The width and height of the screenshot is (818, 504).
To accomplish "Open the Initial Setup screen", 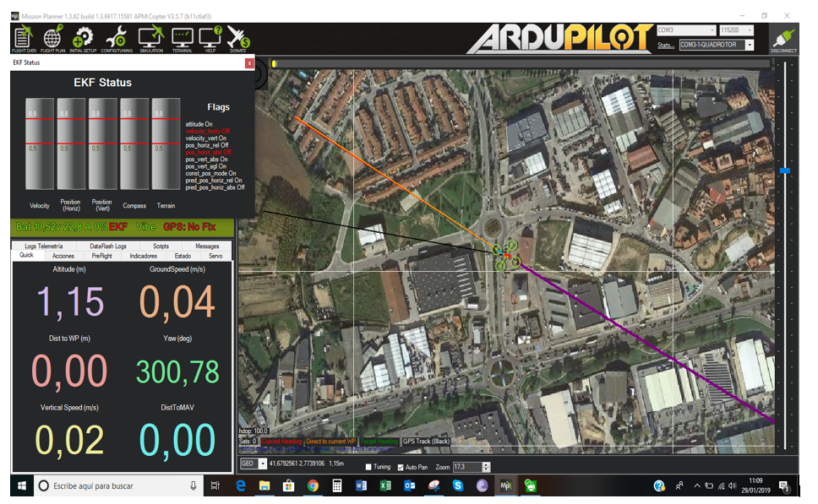I will [x=83, y=39].
